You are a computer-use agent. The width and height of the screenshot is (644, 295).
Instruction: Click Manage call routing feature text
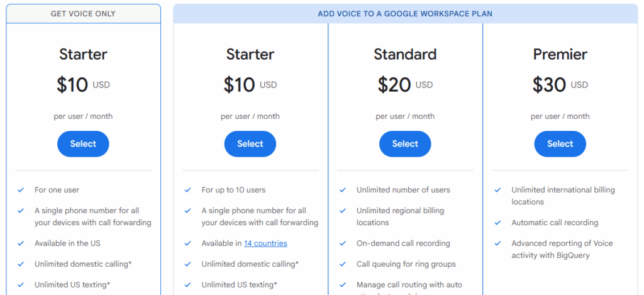tap(409, 285)
